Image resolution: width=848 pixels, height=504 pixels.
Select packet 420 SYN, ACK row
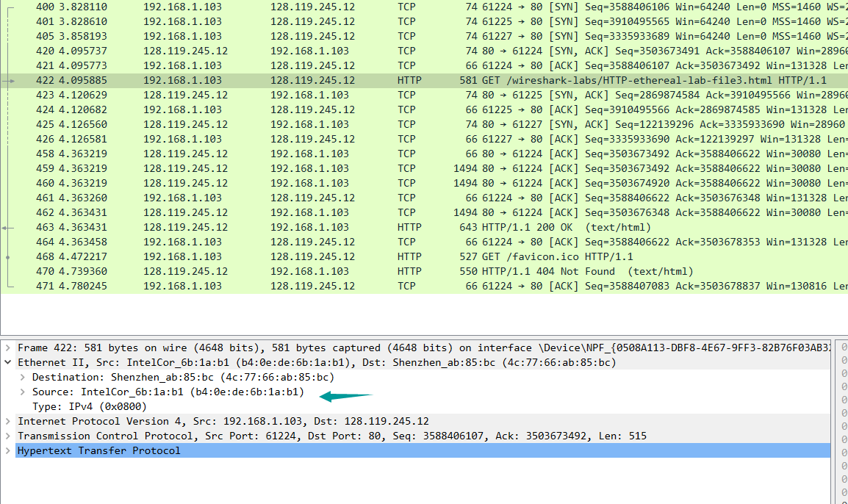pyautogui.click(x=441, y=51)
